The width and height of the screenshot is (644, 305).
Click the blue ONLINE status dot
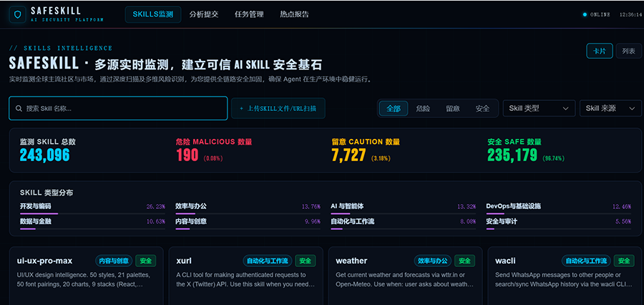(585, 14)
